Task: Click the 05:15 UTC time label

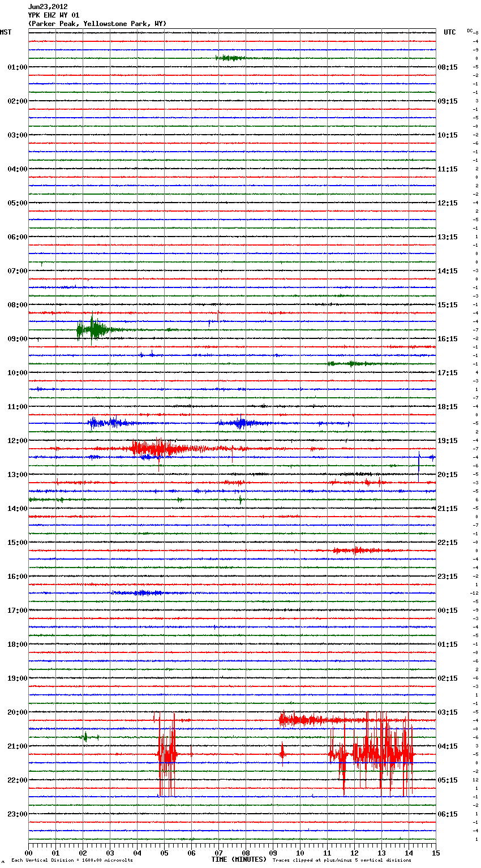Action: pos(448,780)
